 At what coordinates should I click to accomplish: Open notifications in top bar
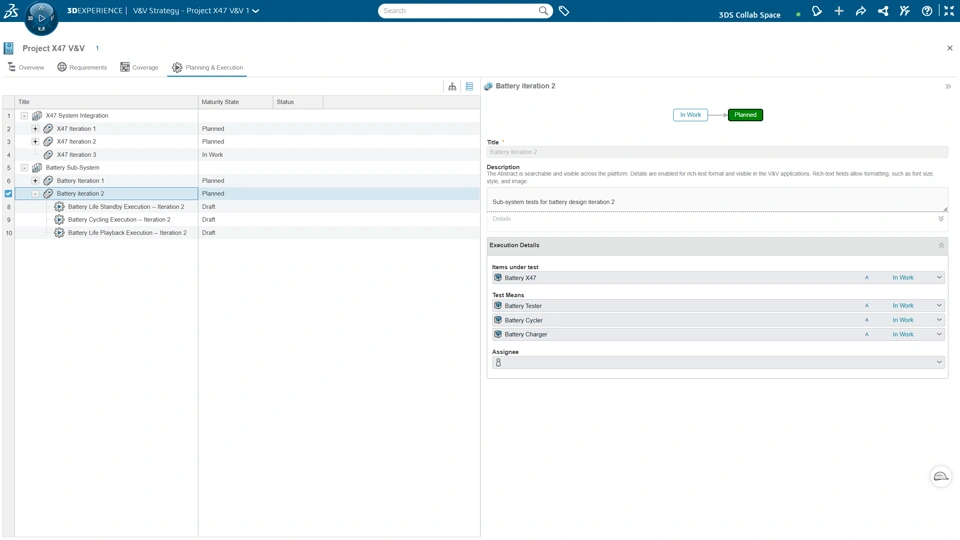(817, 11)
